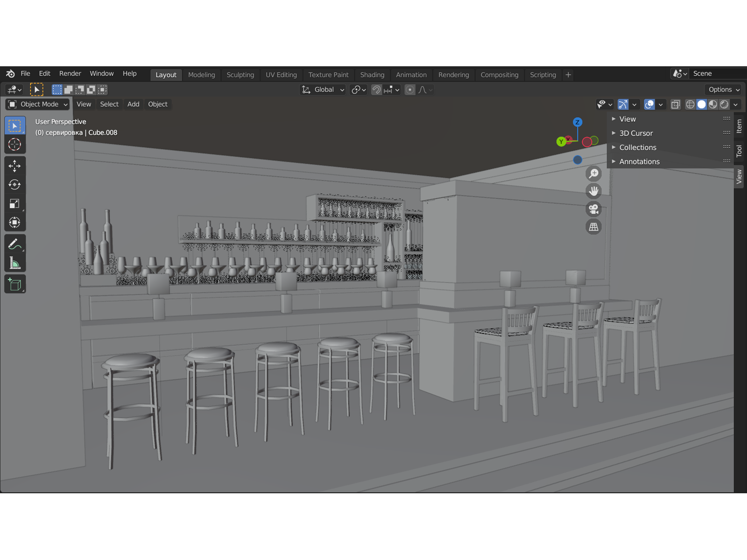This screenshot has height=560, width=747.
Task: Toggle proportional editing
Action: (x=409, y=90)
